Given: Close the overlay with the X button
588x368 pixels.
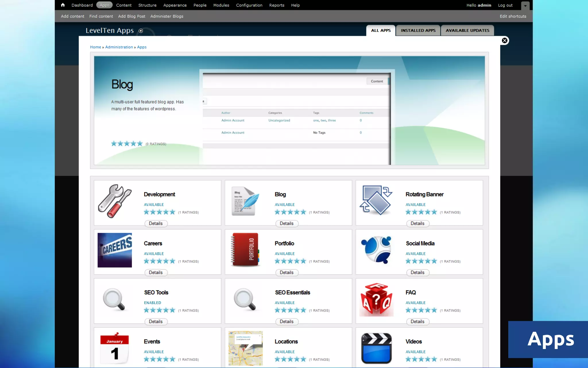Looking at the screenshot, I should click(504, 41).
